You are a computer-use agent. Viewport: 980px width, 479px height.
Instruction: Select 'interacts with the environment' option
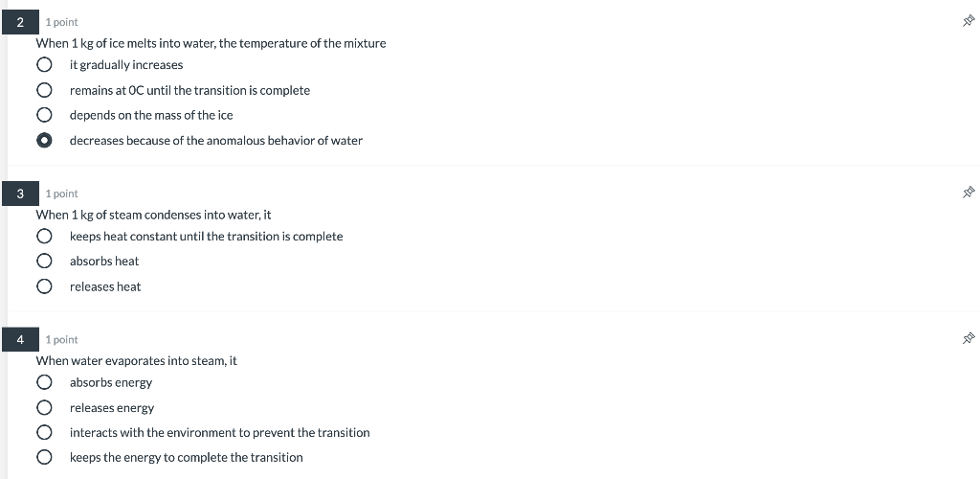(x=44, y=432)
